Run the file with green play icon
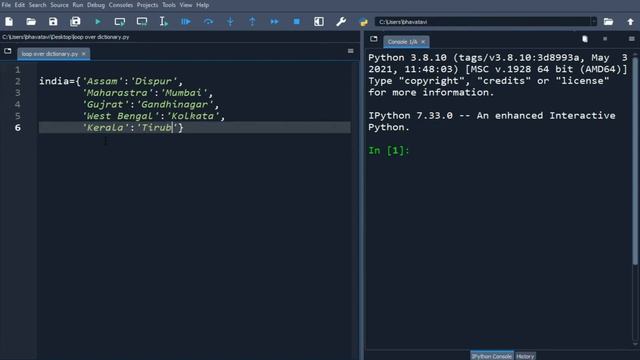The width and height of the screenshot is (640, 360). 98,22
